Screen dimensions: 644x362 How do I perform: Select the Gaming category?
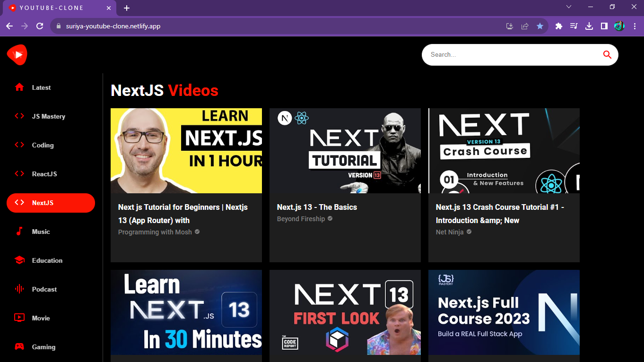pyautogui.click(x=51, y=347)
